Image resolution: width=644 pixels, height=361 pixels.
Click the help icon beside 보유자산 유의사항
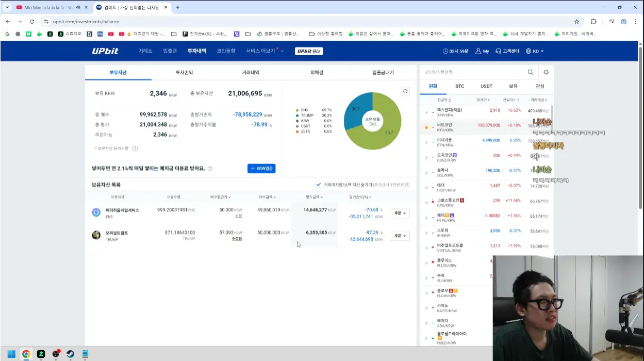[135, 149]
